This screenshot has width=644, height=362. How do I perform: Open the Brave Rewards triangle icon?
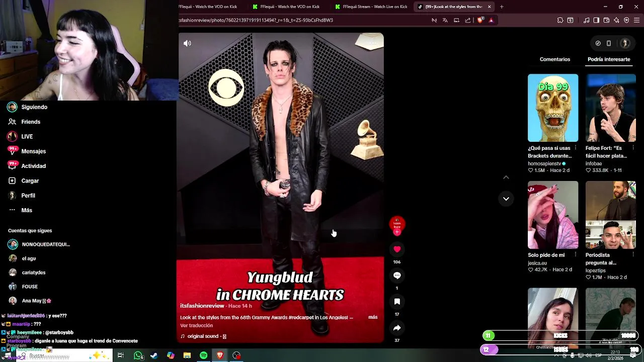point(491,20)
